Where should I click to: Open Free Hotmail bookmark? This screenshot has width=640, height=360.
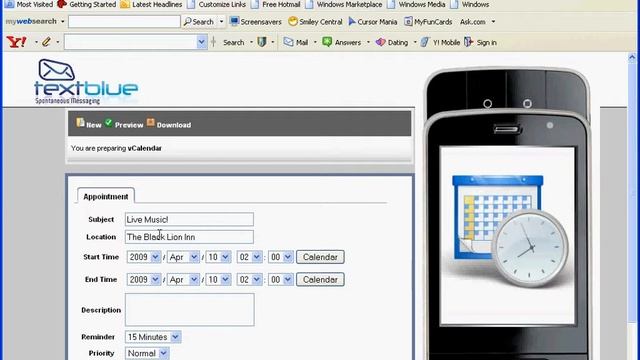276,4
